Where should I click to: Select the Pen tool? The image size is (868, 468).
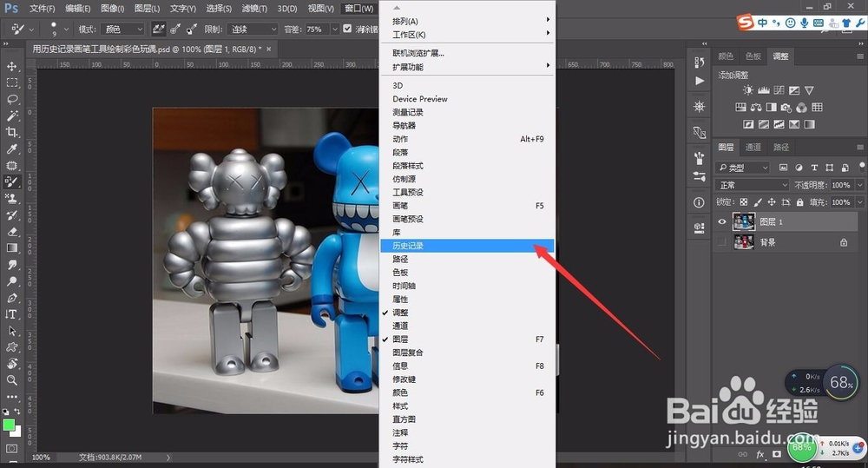pos(12,298)
